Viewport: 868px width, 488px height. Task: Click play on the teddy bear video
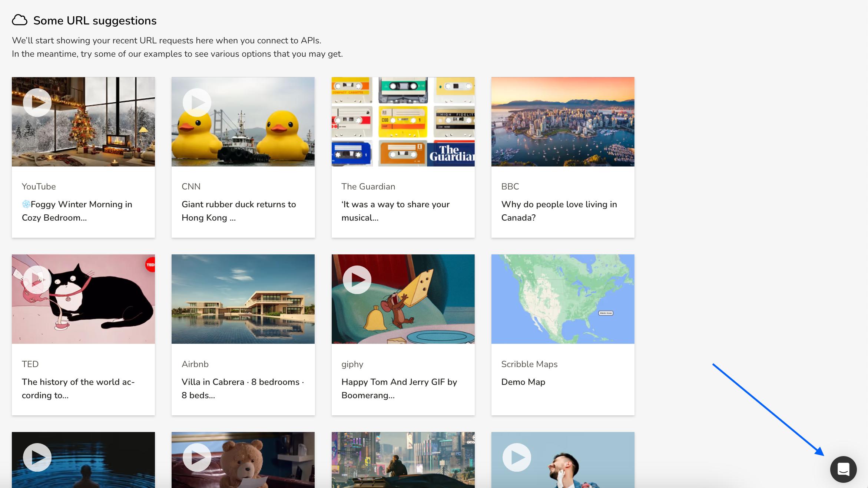click(x=197, y=457)
